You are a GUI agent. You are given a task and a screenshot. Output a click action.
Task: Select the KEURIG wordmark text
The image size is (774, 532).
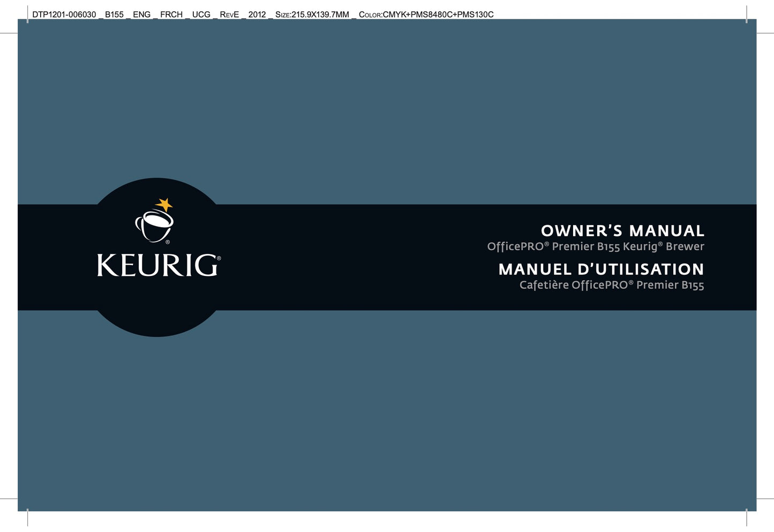tap(156, 266)
